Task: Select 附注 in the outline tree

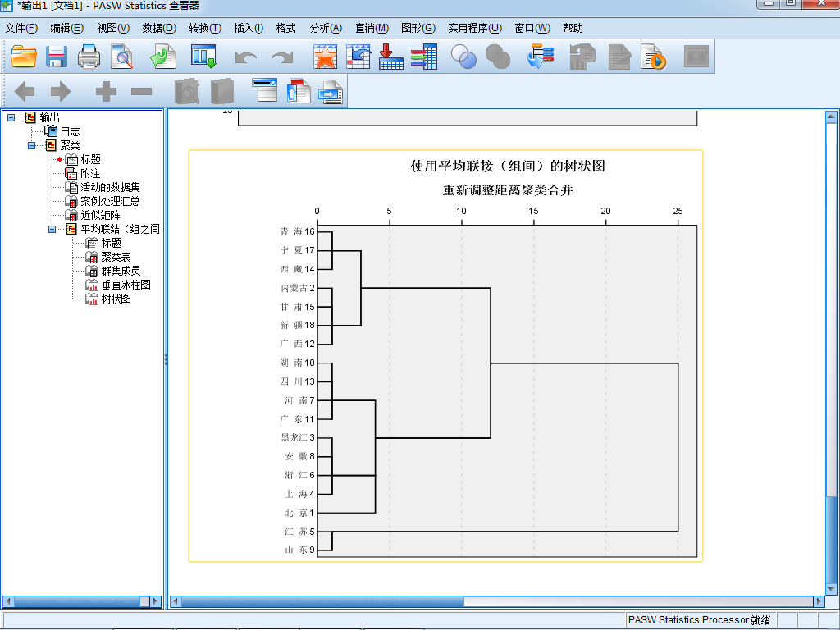Action: pyautogui.click(x=90, y=173)
